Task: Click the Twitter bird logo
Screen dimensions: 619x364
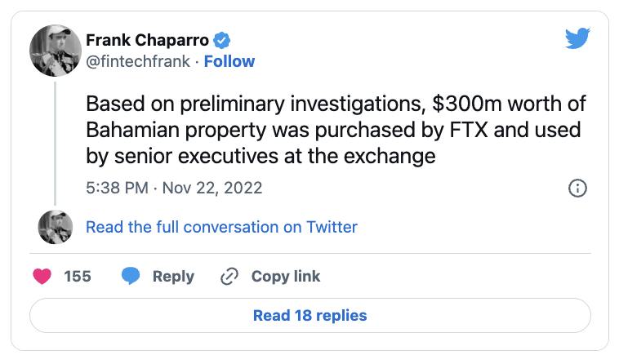Action: [577, 38]
